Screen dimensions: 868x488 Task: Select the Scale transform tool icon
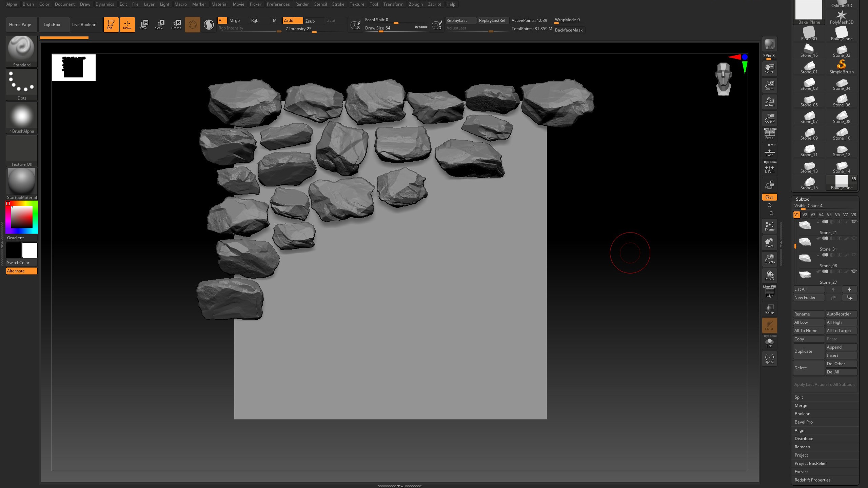pyautogui.click(x=159, y=24)
